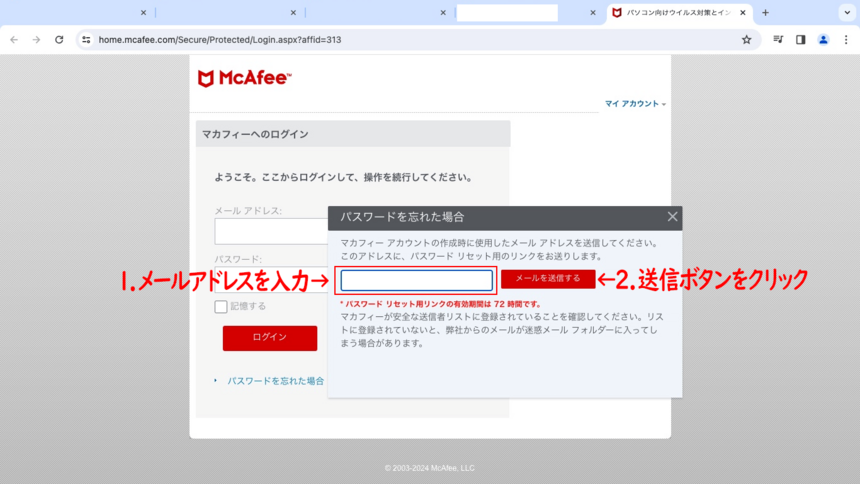860x484 pixels.
Task: Click メールを送信する button
Action: (548, 278)
